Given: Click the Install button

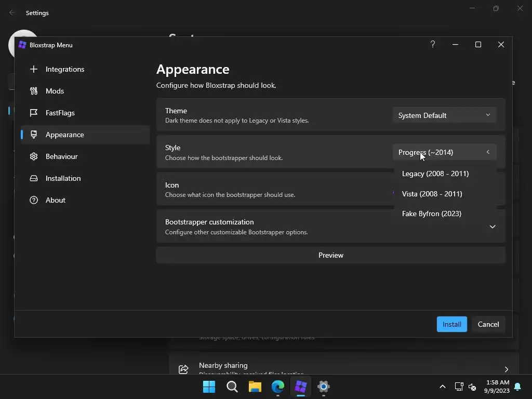Looking at the screenshot, I should coord(451,324).
